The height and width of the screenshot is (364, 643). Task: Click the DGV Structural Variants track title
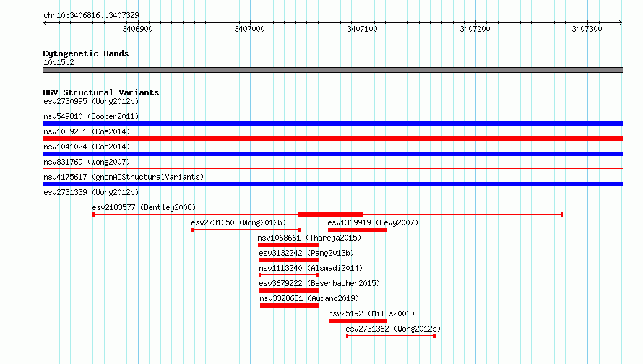[101, 92]
